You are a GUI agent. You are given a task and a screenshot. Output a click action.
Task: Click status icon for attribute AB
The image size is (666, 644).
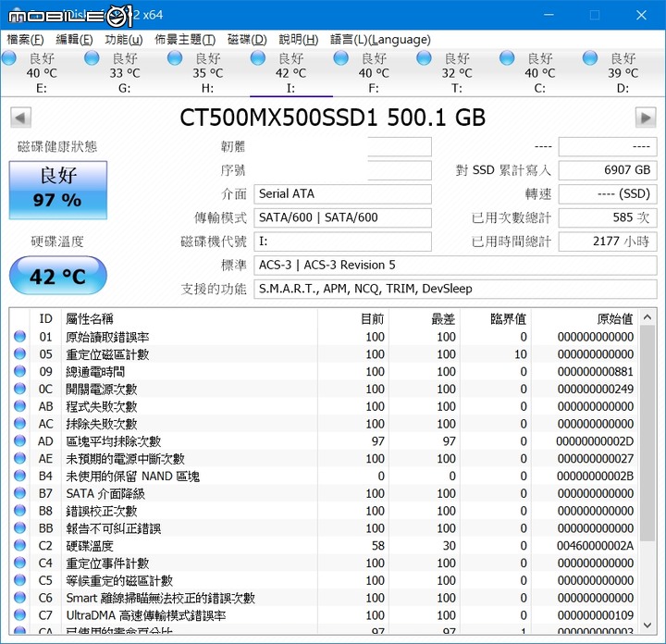click(x=19, y=406)
